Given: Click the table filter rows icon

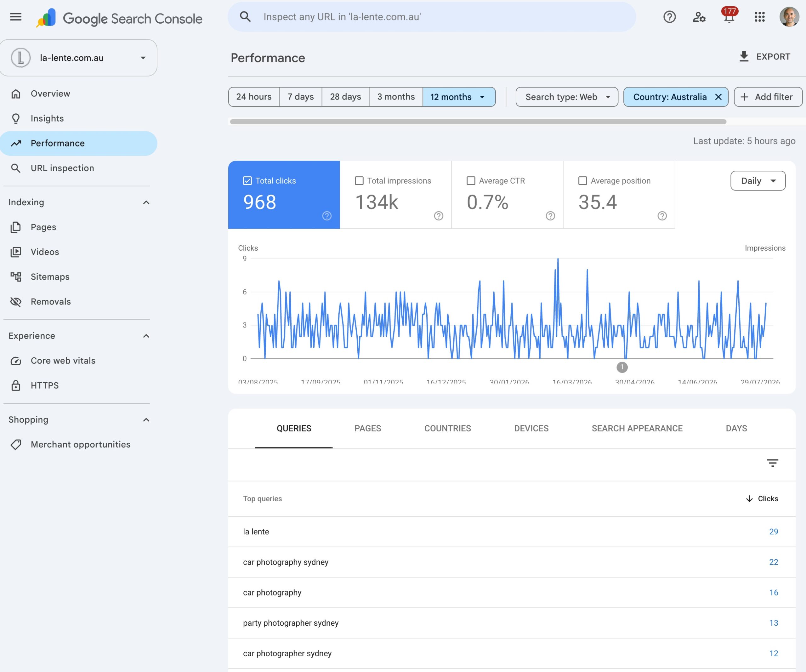Looking at the screenshot, I should point(772,463).
